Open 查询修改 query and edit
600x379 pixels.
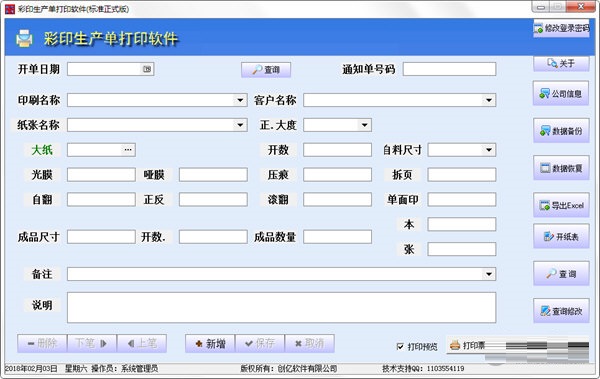[x=561, y=311]
